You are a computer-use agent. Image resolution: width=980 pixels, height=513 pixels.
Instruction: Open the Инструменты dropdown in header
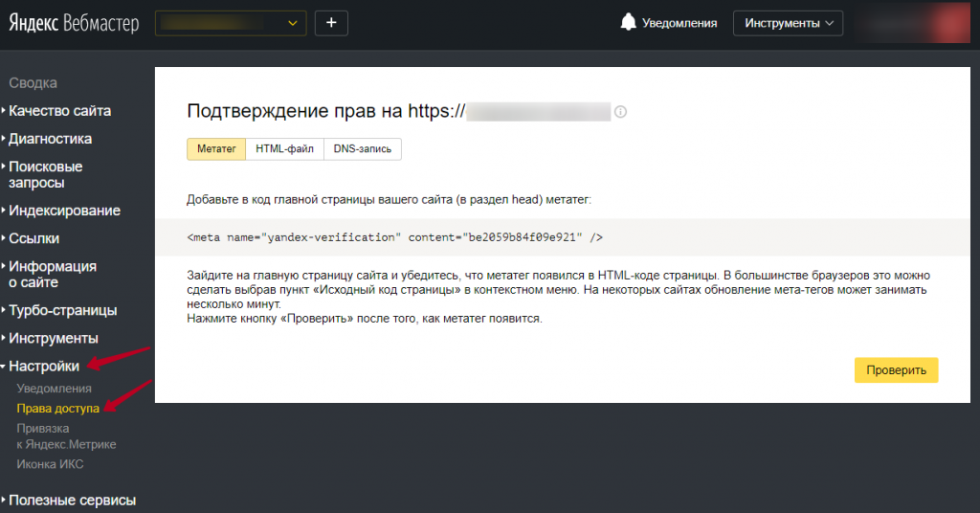click(789, 23)
